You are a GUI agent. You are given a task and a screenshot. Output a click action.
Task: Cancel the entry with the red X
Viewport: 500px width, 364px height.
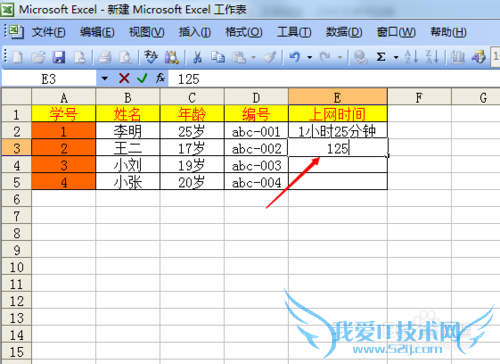(124, 79)
